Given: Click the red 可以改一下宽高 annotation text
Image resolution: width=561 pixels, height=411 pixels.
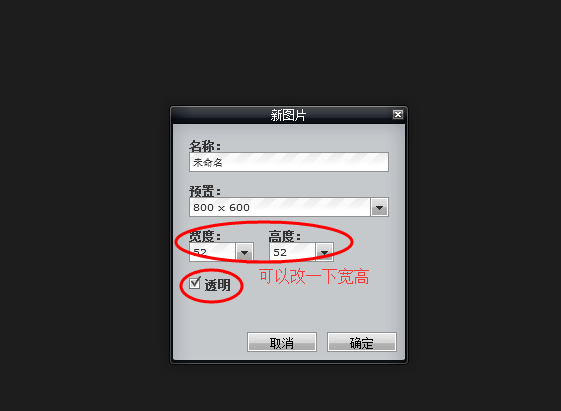Looking at the screenshot, I should click(x=314, y=277).
